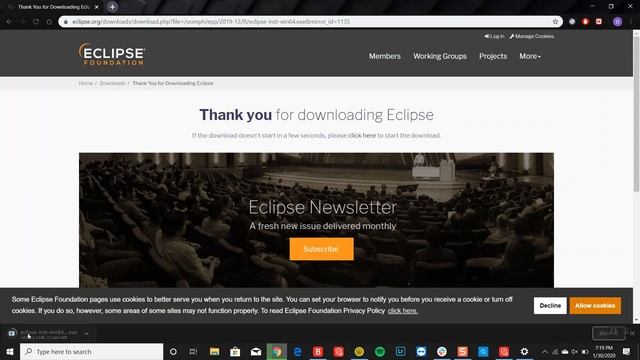Screen dimensions: 640x360
Task: Open Cortana from the taskbar
Action: point(173,351)
